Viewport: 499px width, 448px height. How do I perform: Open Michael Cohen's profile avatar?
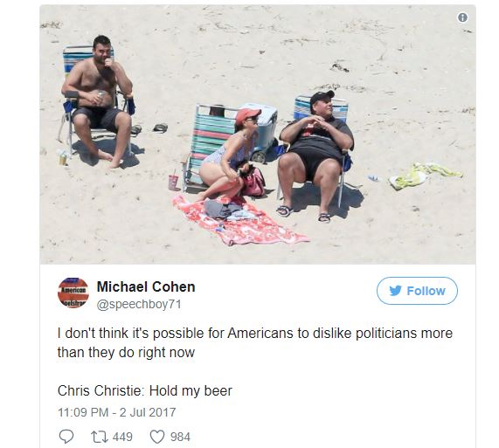[73, 293]
